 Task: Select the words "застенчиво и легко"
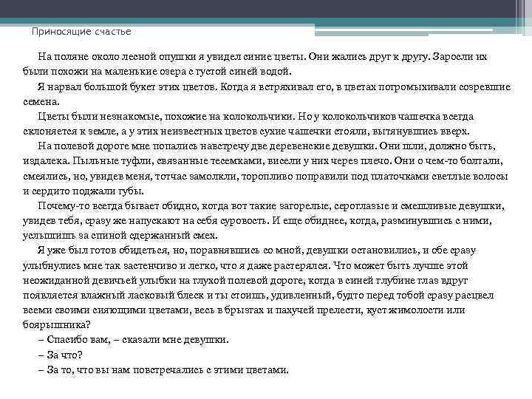pyautogui.click(x=170, y=265)
